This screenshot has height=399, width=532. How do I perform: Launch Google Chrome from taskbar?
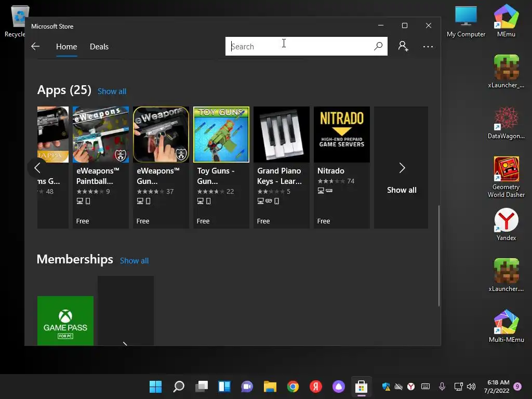click(x=293, y=387)
